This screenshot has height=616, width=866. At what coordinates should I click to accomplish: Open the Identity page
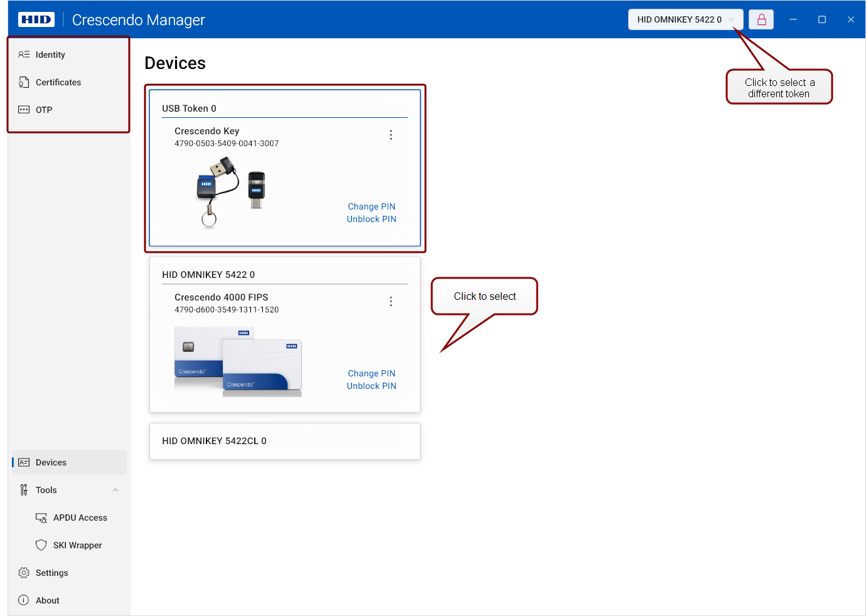click(x=69, y=55)
